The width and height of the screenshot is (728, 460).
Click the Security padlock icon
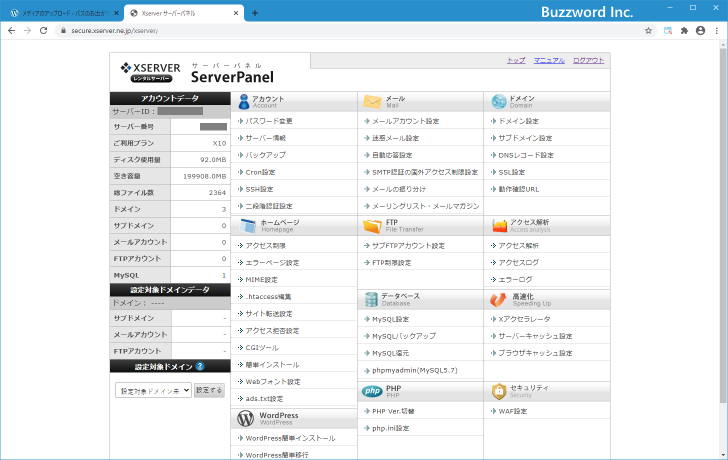point(499,391)
